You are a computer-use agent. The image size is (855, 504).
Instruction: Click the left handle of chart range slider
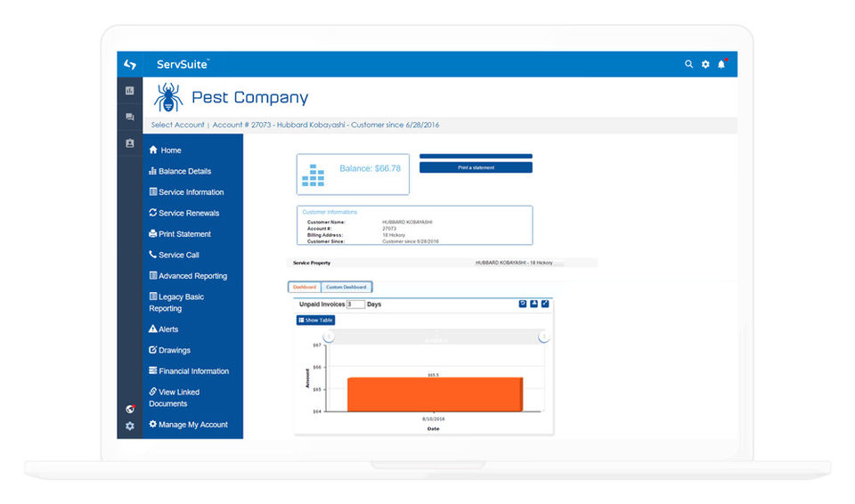coord(329,337)
